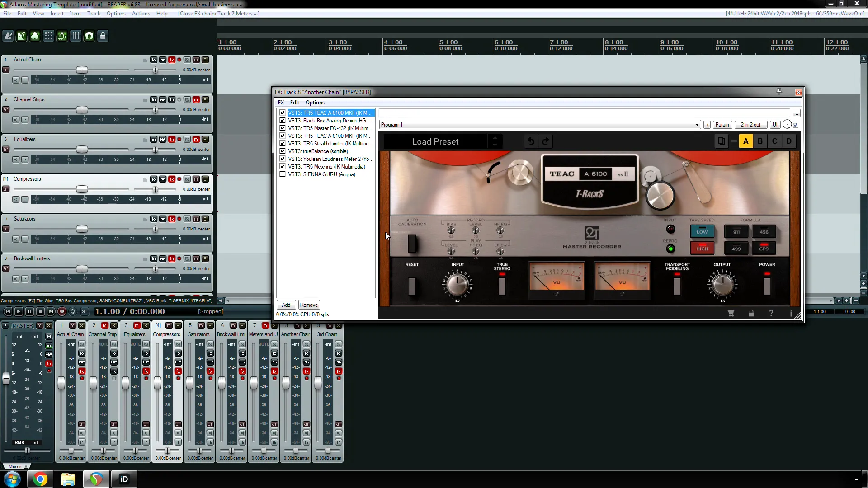The height and width of the screenshot is (488, 868).
Task: Toggle item grouping clover icon in toolbar
Action: point(35,36)
